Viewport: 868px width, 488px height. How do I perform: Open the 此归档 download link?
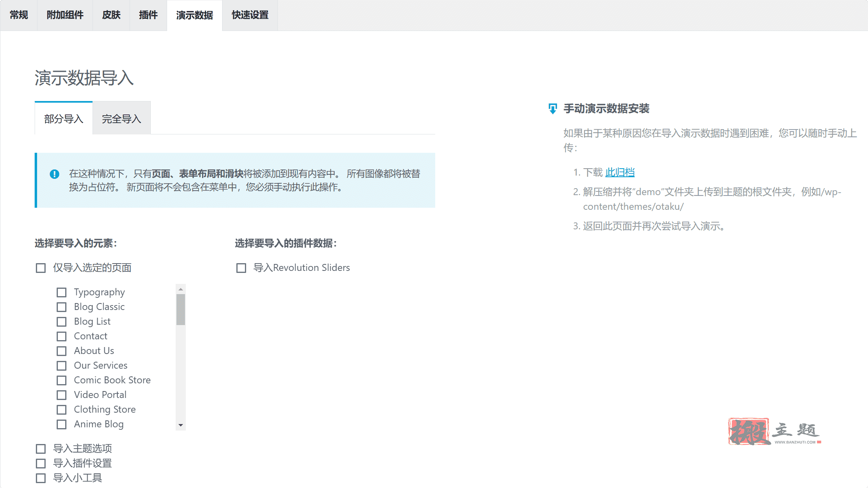point(620,172)
